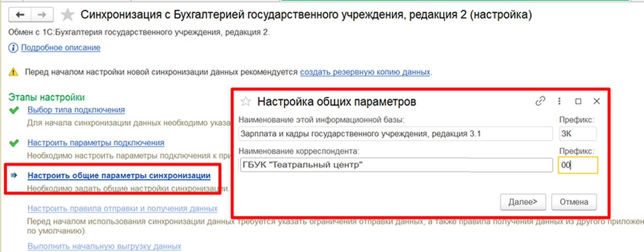The width and height of the screenshot is (644, 252).
Task: Open the Подробное описание link
Action: coord(61,47)
